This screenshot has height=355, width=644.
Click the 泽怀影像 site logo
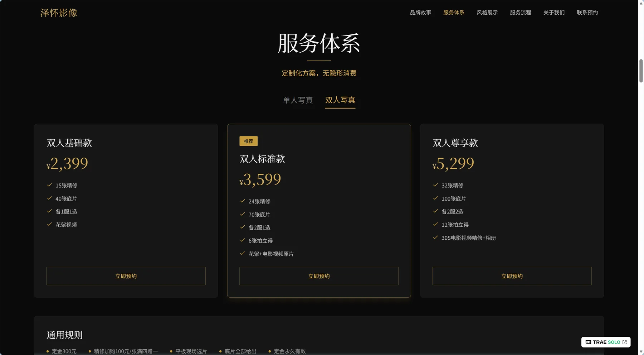coord(59,13)
